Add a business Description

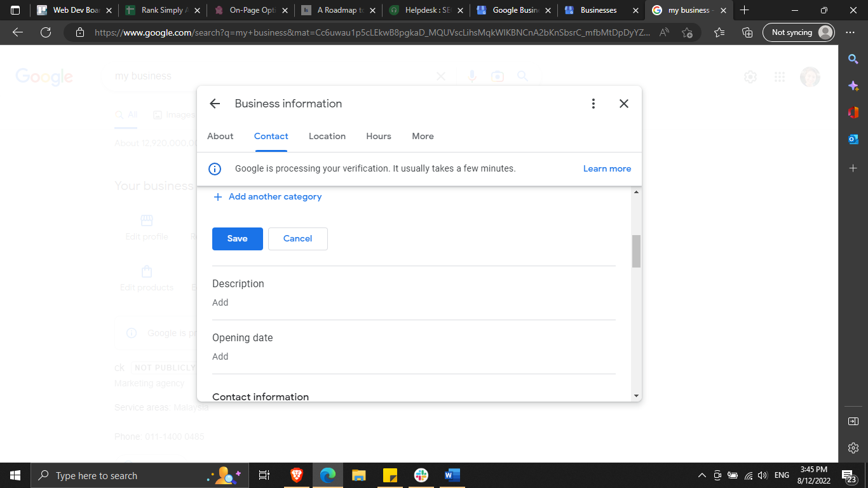pos(220,302)
